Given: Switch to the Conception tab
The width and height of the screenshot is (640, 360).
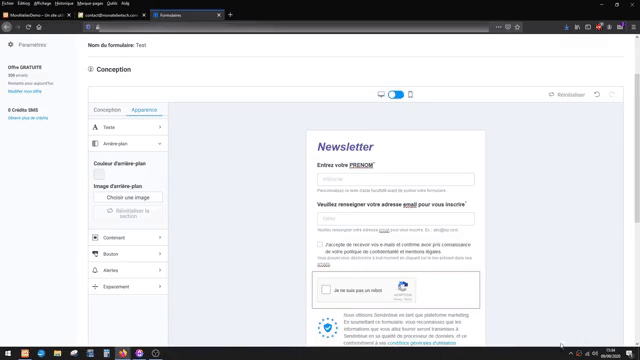Looking at the screenshot, I should (x=107, y=110).
